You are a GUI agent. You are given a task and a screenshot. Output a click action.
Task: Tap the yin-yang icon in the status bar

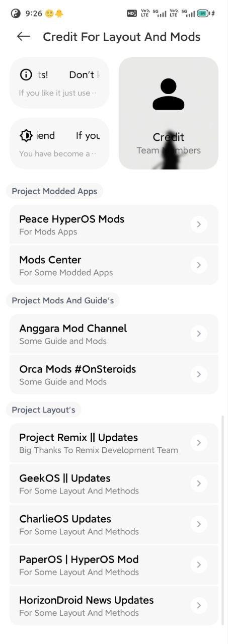pos(16,14)
